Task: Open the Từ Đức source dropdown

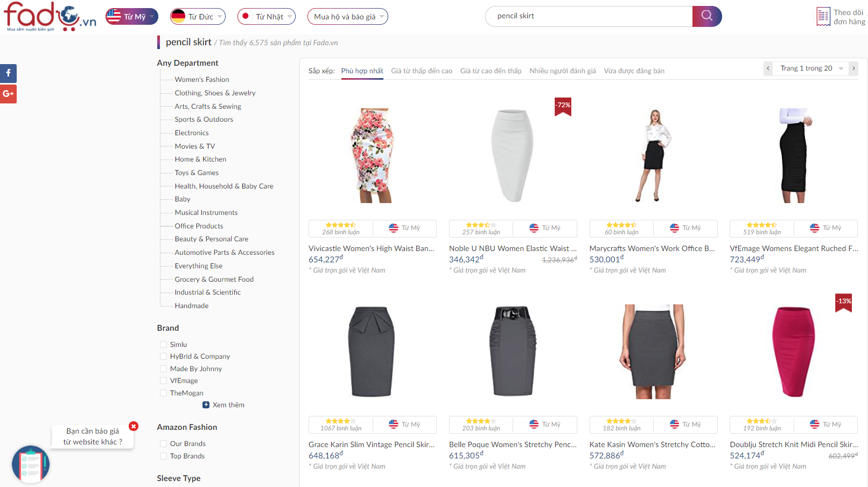Action: (198, 16)
